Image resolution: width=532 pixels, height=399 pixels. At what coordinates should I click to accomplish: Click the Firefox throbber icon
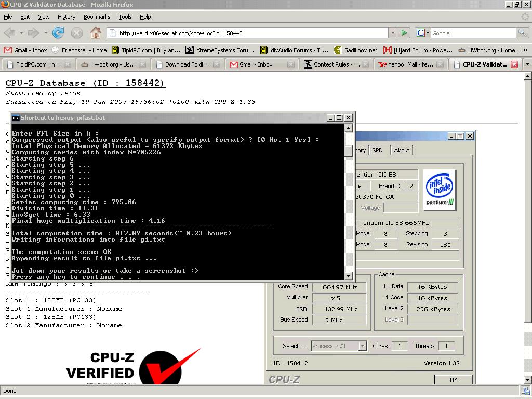(x=525, y=17)
